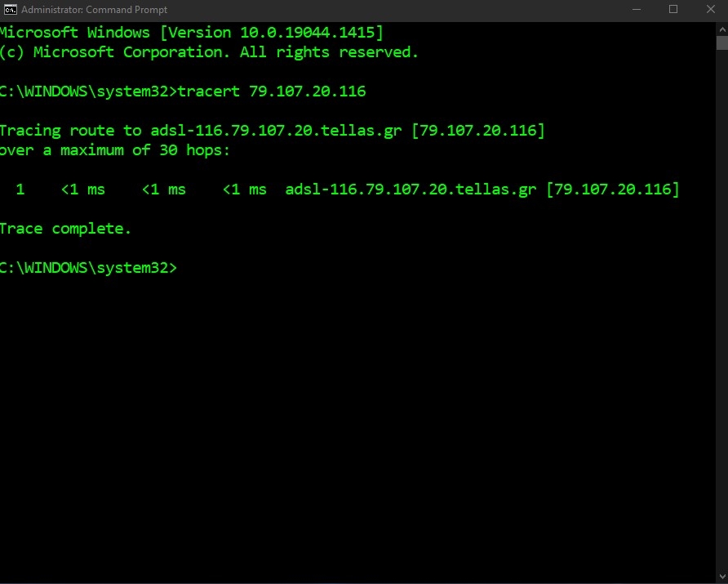Screen dimensions: 728x584
Task: Minimize the Command Prompt window
Action: (636, 10)
